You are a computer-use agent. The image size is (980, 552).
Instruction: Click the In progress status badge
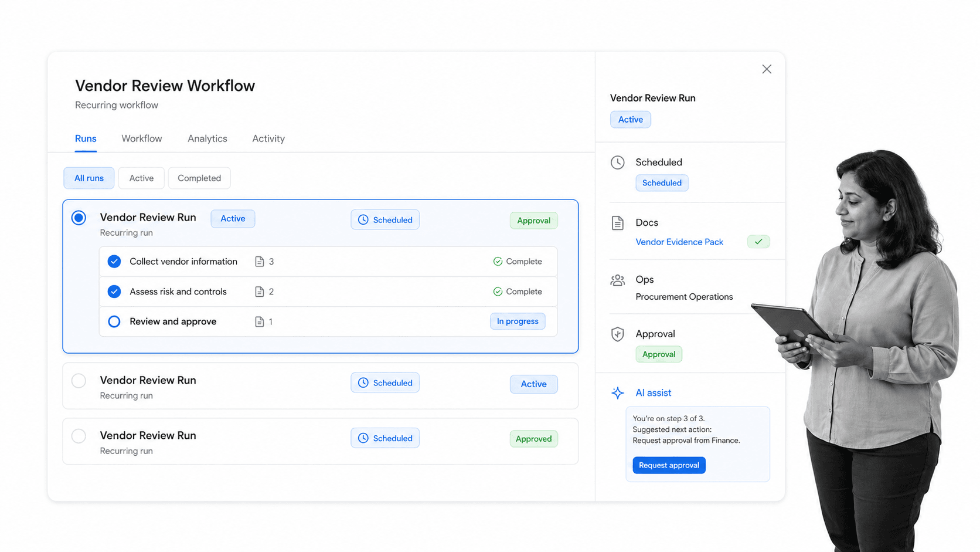518,321
